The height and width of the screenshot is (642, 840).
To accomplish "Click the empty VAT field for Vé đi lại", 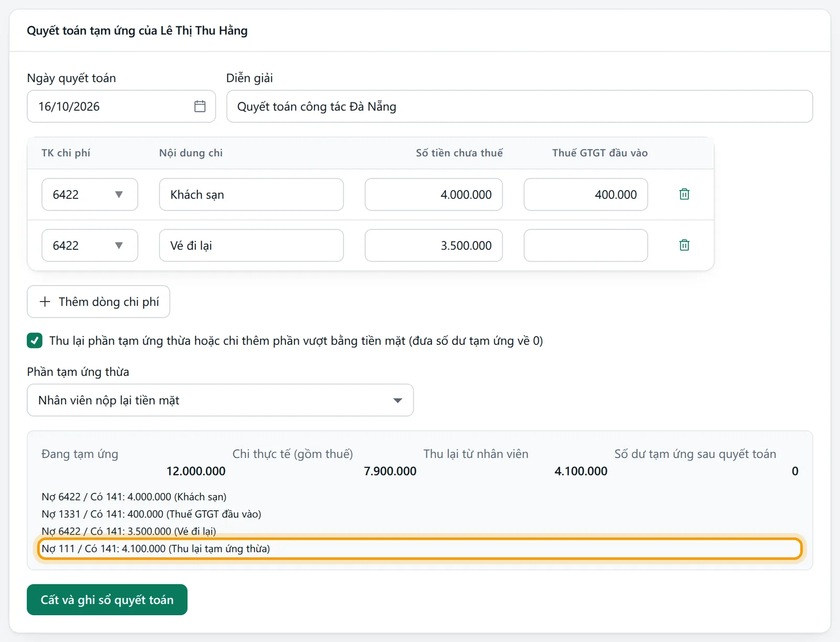I will tap(586, 246).
